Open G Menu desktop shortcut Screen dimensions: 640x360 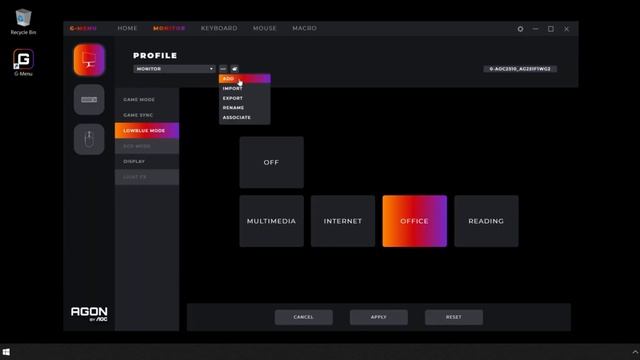(23, 62)
